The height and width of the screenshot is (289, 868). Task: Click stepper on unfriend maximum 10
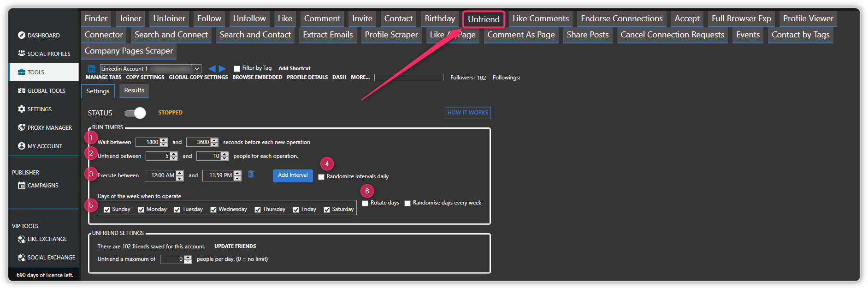pos(224,156)
